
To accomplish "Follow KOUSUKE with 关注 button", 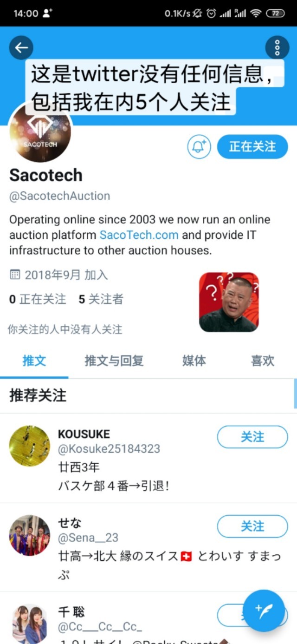I will pyautogui.click(x=252, y=437).
